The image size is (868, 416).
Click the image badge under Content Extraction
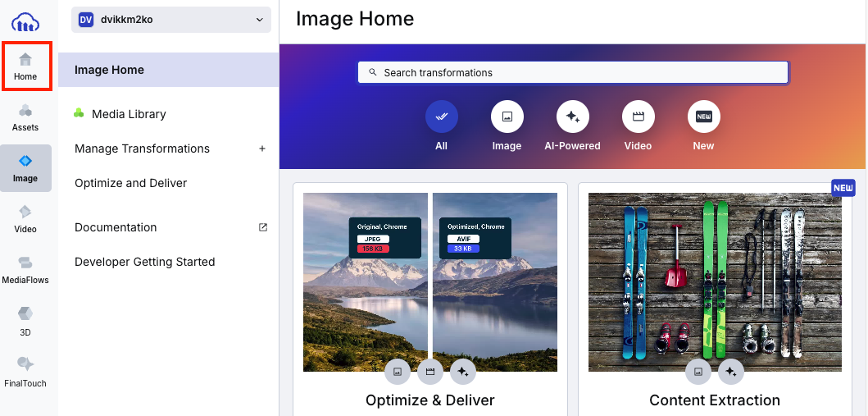pyautogui.click(x=698, y=373)
